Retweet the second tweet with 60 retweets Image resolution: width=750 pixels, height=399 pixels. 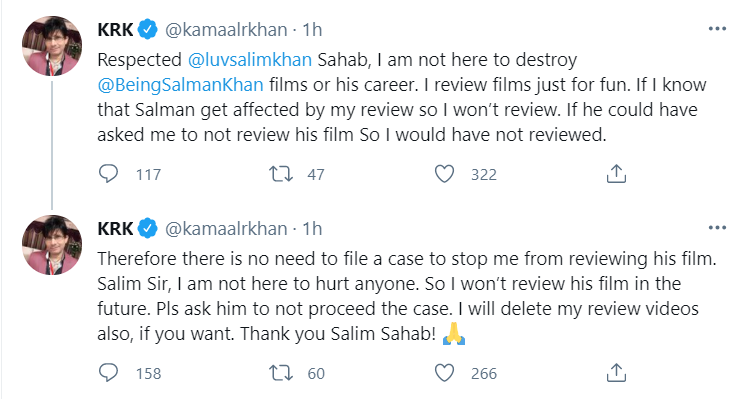(x=281, y=373)
